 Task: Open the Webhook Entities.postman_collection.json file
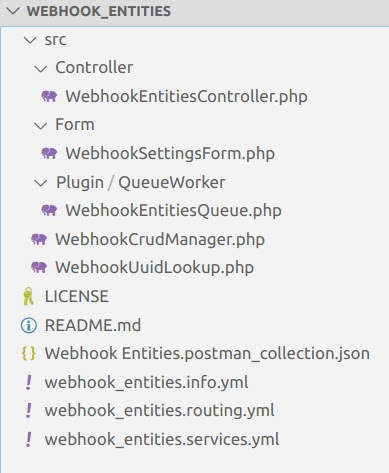coord(207,353)
